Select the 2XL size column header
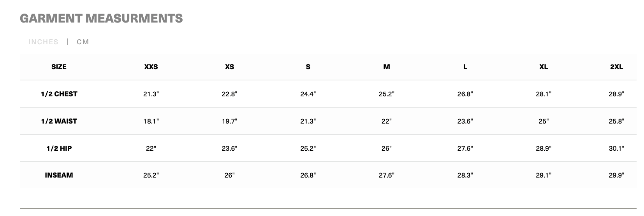The width and height of the screenshot is (644, 216). 616,67
